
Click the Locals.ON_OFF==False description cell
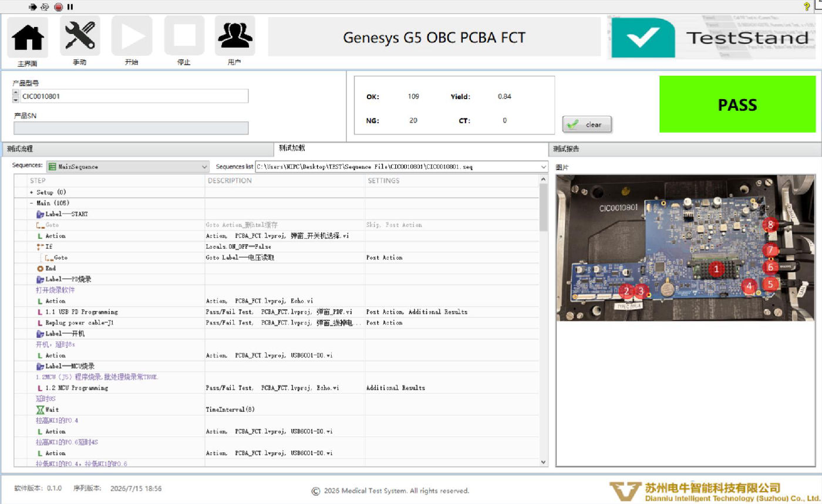pyautogui.click(x=285, y=246)
